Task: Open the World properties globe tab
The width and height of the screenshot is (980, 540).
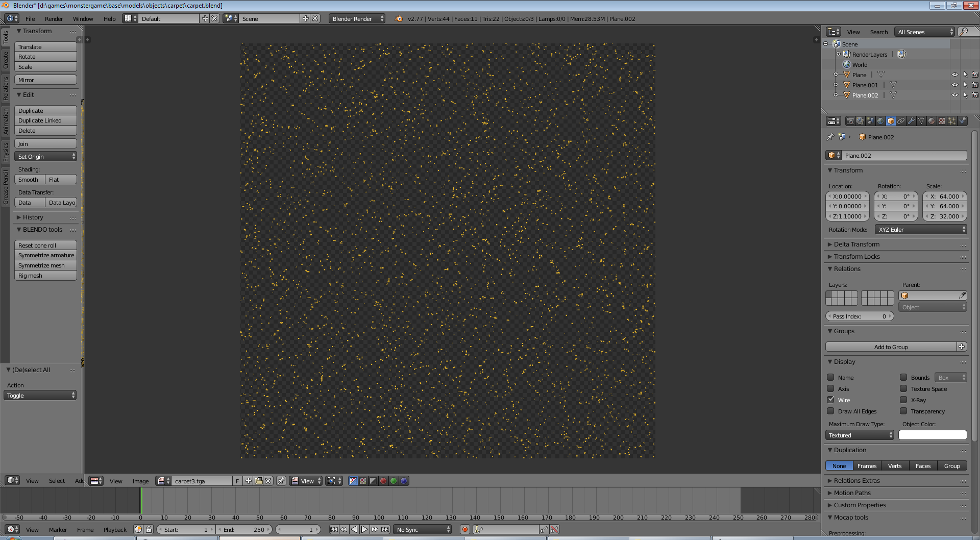Action: coord(880,121)
